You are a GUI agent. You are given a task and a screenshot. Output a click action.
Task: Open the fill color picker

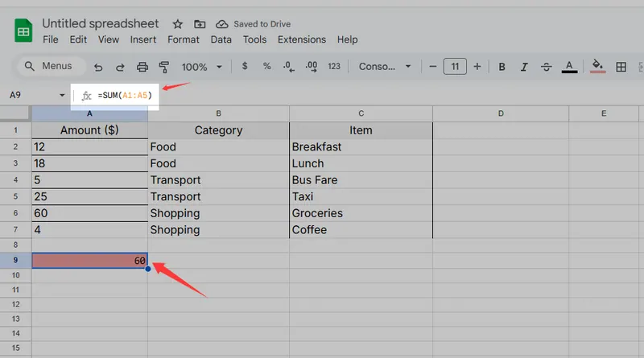(x=597, y=67)
